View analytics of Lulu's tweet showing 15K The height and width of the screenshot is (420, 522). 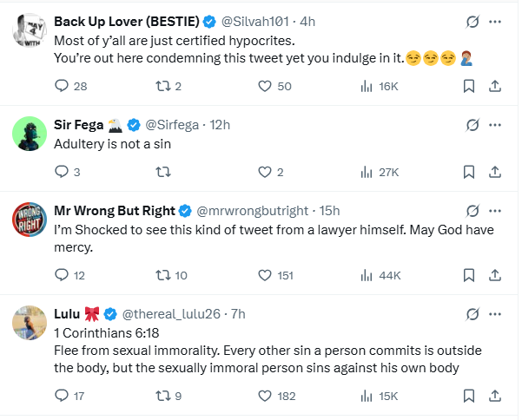click(x=367, y=396)
